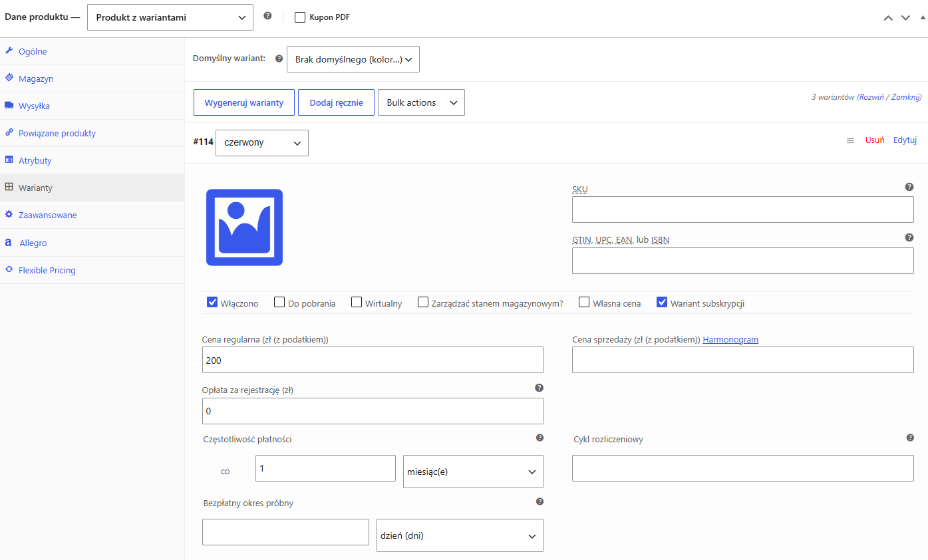Click the Cykl rozliczeniowy input field
The width and height of the screenshot is (928, 560).
743,468
